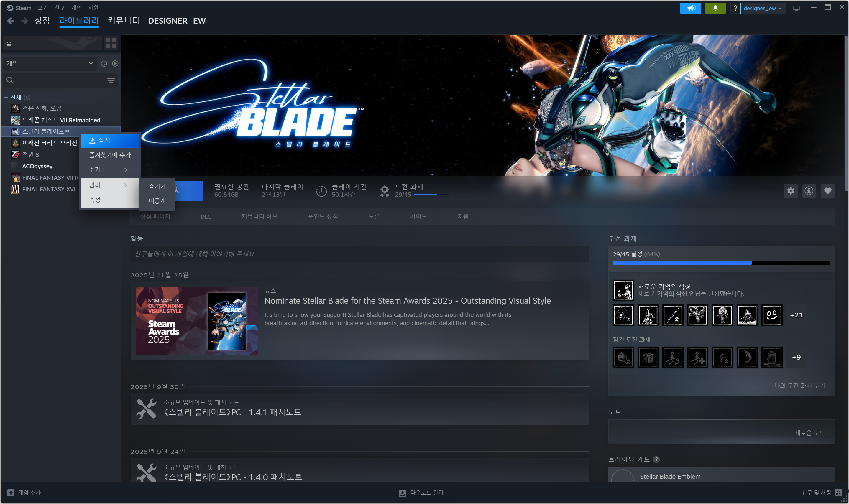Viewport: 849px width, 504px height.
Task: Show game info icon
Action: (809, 191)
